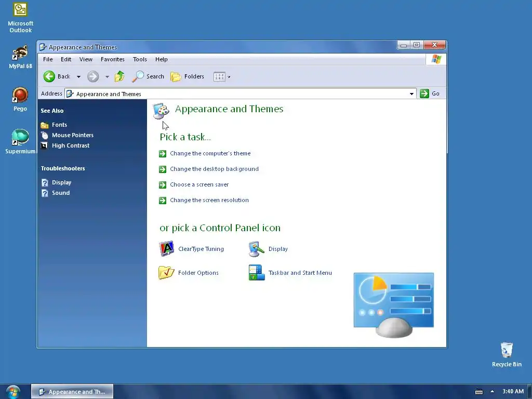Image resolution: width=532 pixels, height=399 pixels.
Task: Open the Display control panel icon
Action: pos(257,249)
